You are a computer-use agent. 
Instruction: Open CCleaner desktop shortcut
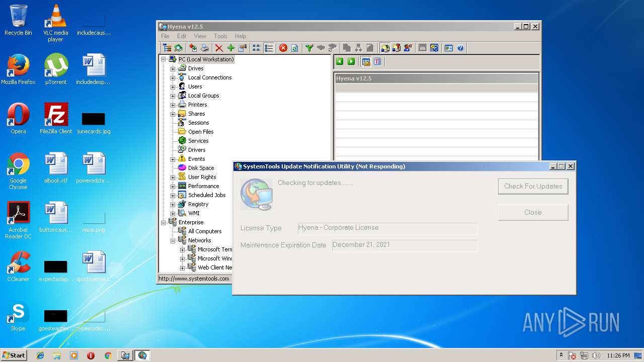click(18, 266)
